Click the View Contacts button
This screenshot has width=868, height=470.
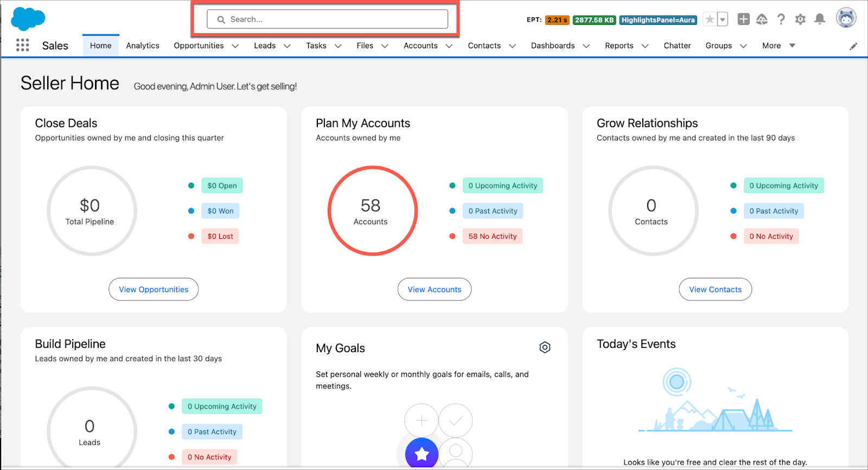pos(715,289)
